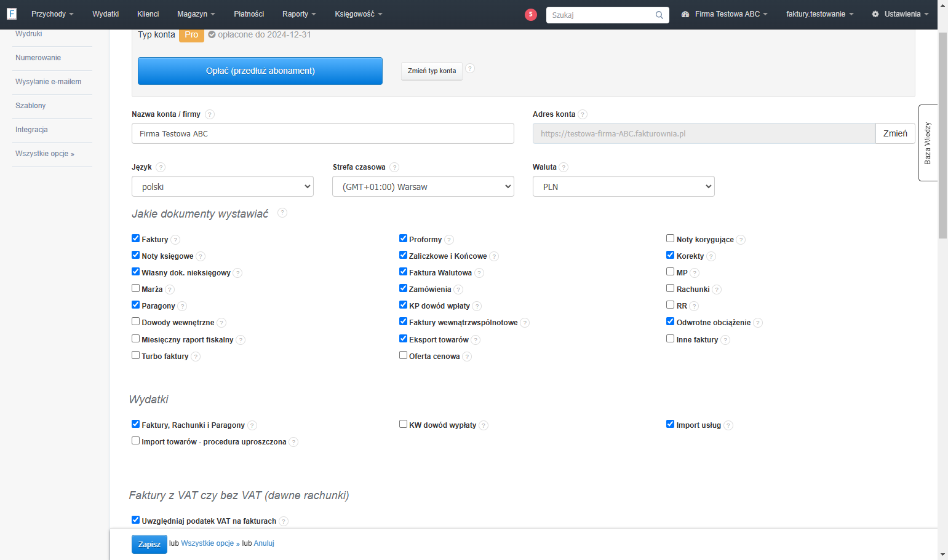Click help icon next to KW dowód wypłaty

484,425
